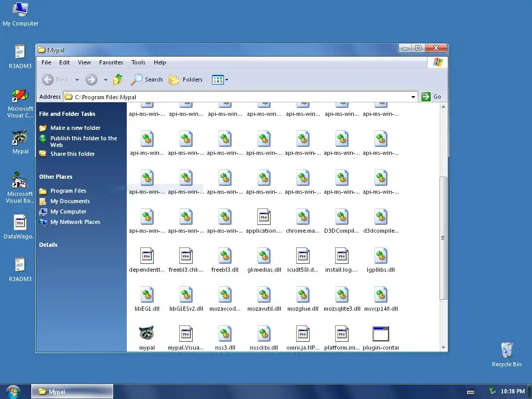Screen dimensions: 532x399
Task: Open the mypal raccoon application file
Action: coord(147,334)
